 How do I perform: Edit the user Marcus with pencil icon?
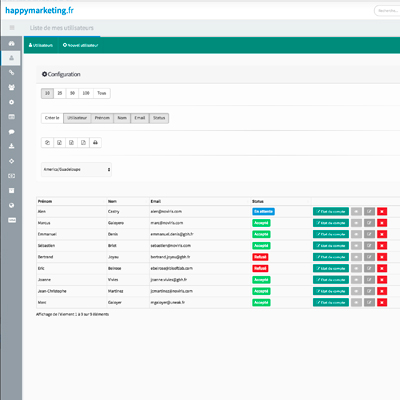click(369, 223)
